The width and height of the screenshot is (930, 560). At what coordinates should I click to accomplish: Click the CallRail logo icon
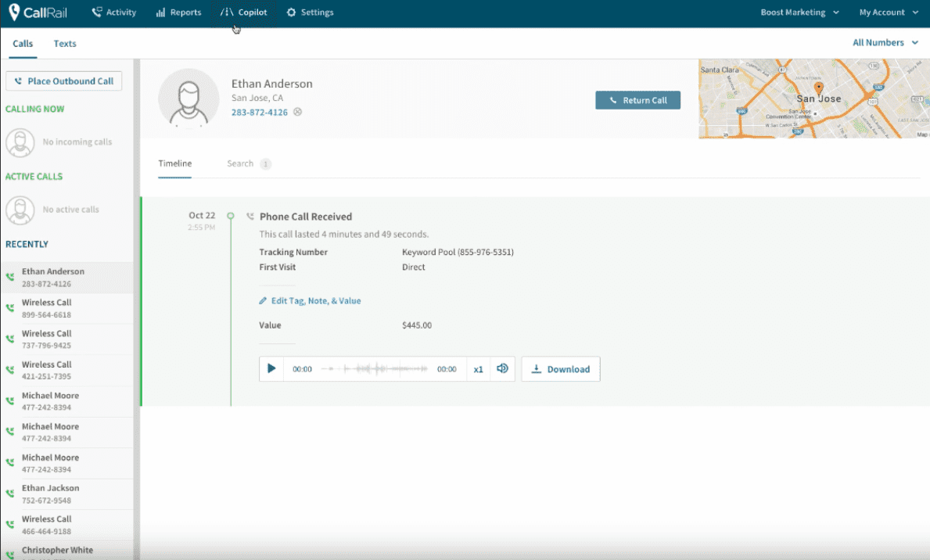[14, 13]
